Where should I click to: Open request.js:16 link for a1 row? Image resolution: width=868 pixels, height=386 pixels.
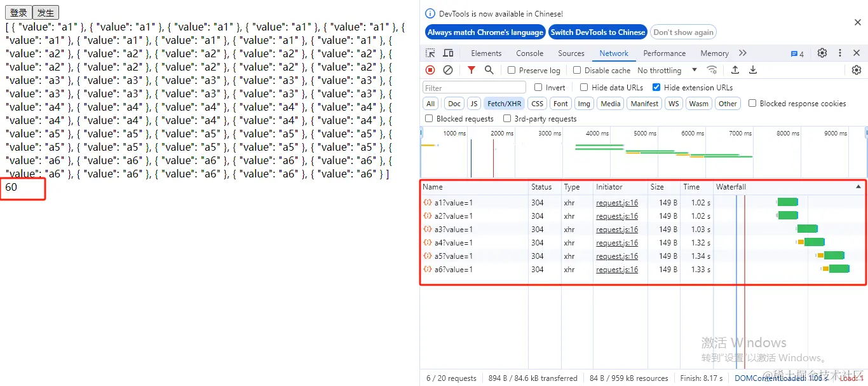tap(617, 203)
